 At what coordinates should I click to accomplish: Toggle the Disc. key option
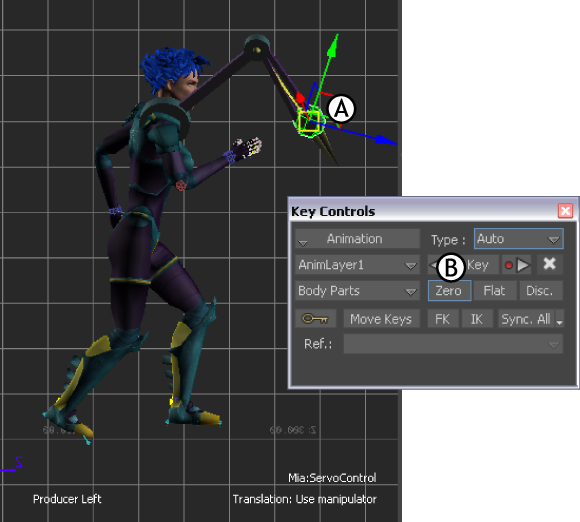(x=540, y=290)
